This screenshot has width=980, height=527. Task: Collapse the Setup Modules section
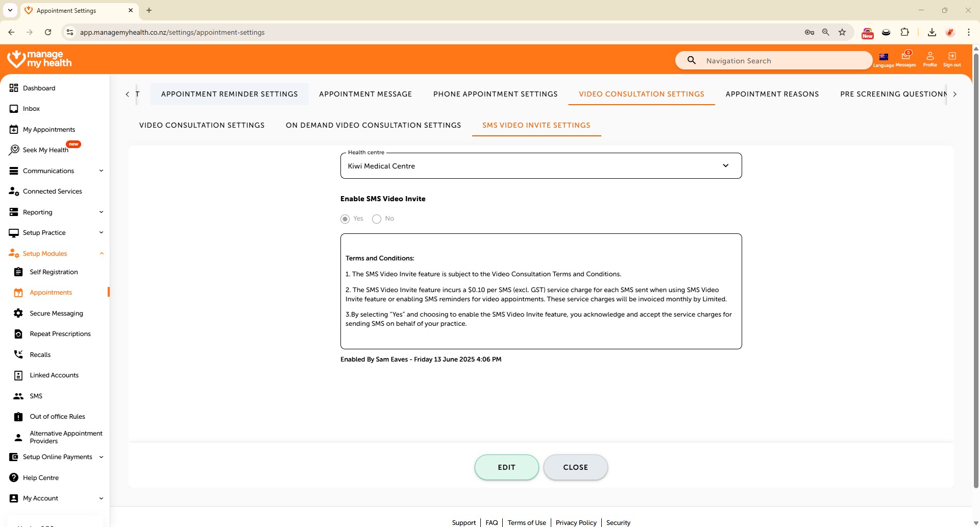click(101, 253)
